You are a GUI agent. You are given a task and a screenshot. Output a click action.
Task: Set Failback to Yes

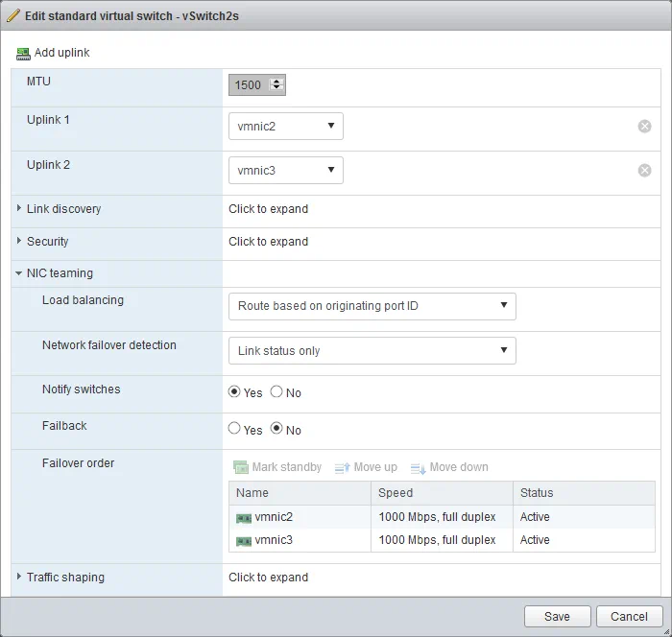click(x=234, y=430)
